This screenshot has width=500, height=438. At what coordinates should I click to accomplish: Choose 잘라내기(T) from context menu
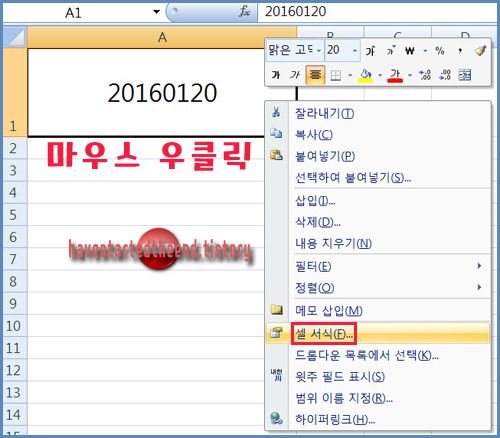click(378, 113)
